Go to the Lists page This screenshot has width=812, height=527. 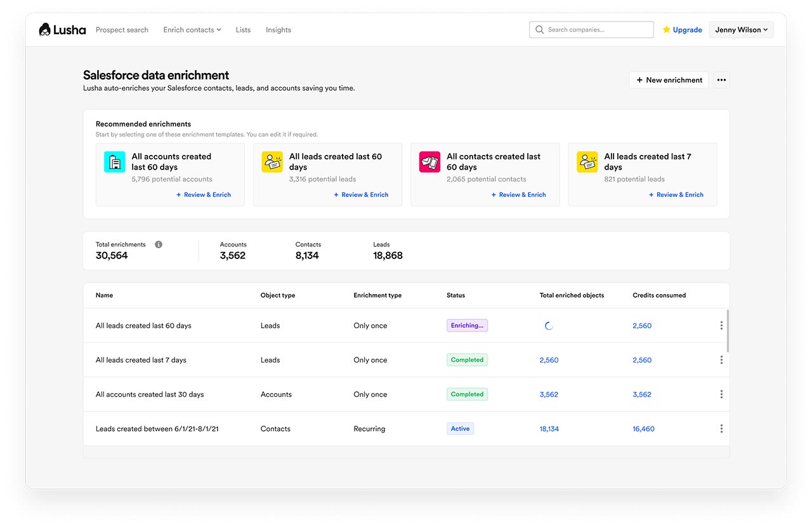(243, 30)
